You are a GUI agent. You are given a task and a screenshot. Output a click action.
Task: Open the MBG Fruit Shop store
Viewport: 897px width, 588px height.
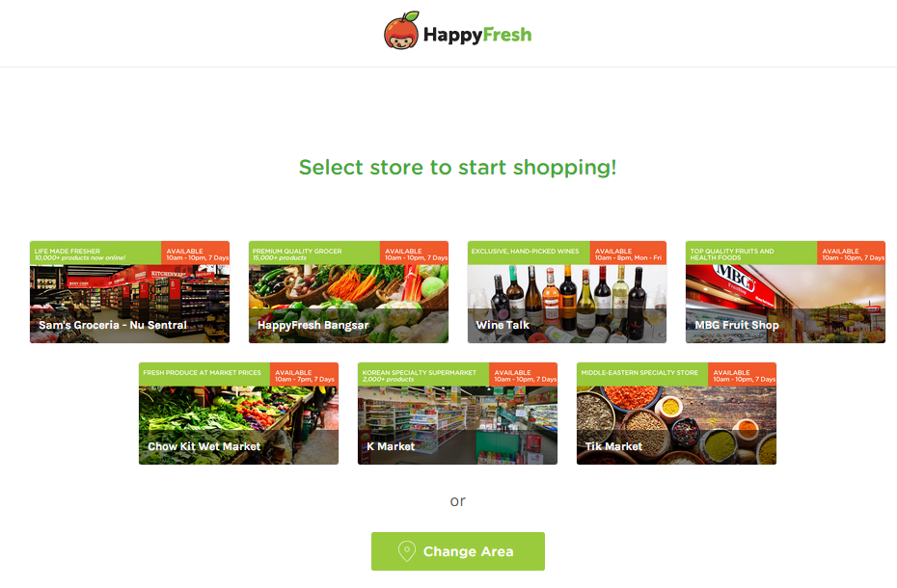click(x=785, y=292)
